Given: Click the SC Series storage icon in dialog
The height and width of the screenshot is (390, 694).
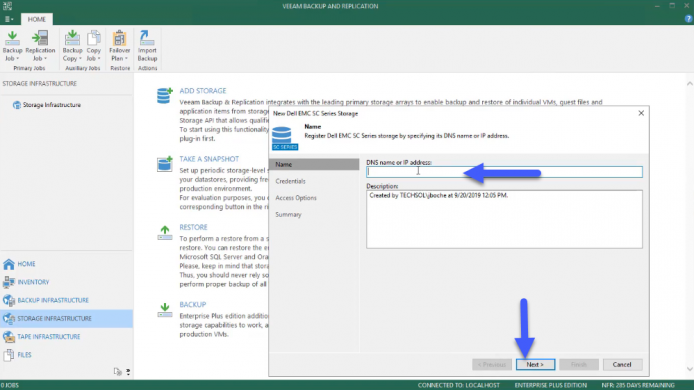Looking at the screenshot, I should [284, 138].
